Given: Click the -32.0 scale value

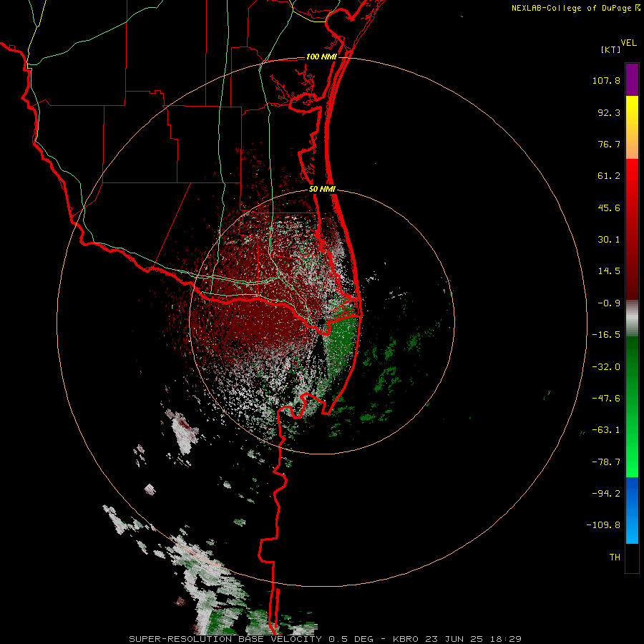Looking at the screenshot, I should [606, 367].
